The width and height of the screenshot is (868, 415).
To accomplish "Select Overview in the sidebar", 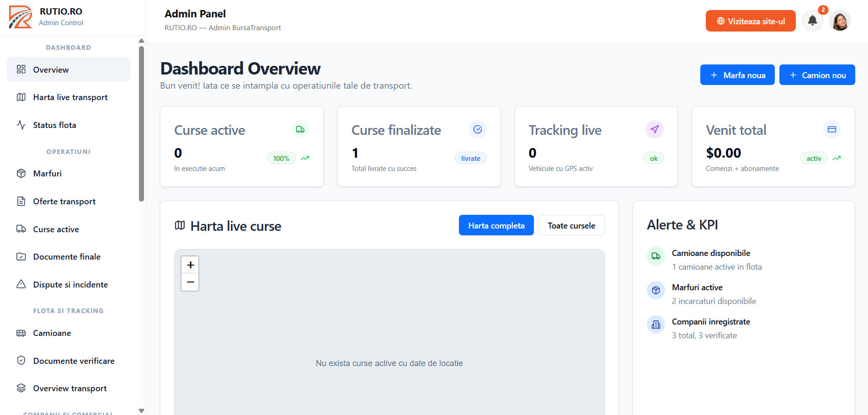I will [69, 69].
